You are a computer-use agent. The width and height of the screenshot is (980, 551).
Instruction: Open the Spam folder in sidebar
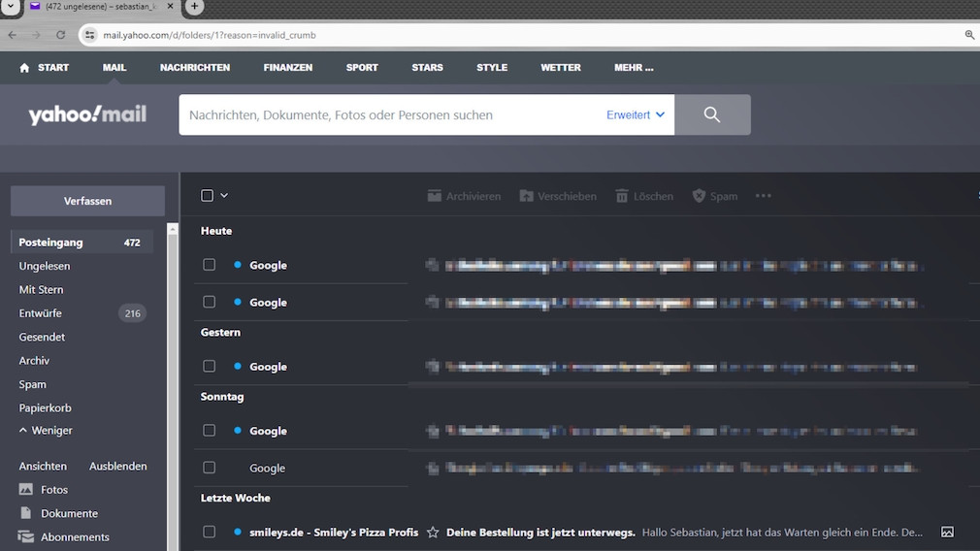32,384
